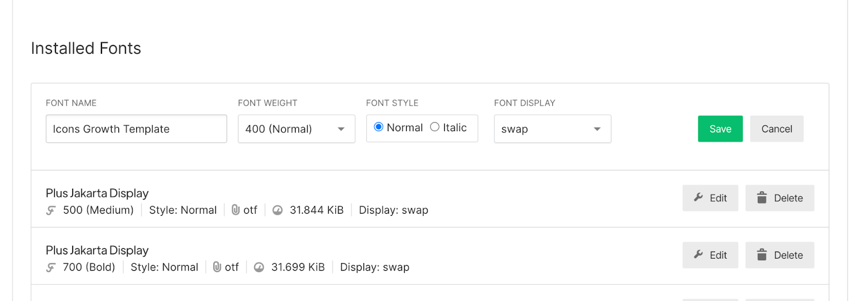
Task: Click the font glyph icon beside 500 (Medium)
Action: [51, 210]
